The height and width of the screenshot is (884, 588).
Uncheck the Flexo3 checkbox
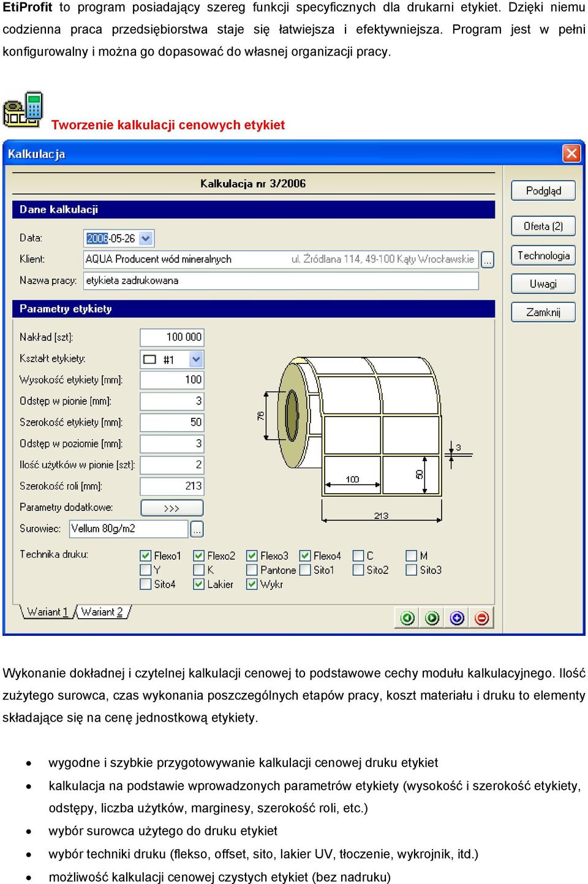click(252, 556)
